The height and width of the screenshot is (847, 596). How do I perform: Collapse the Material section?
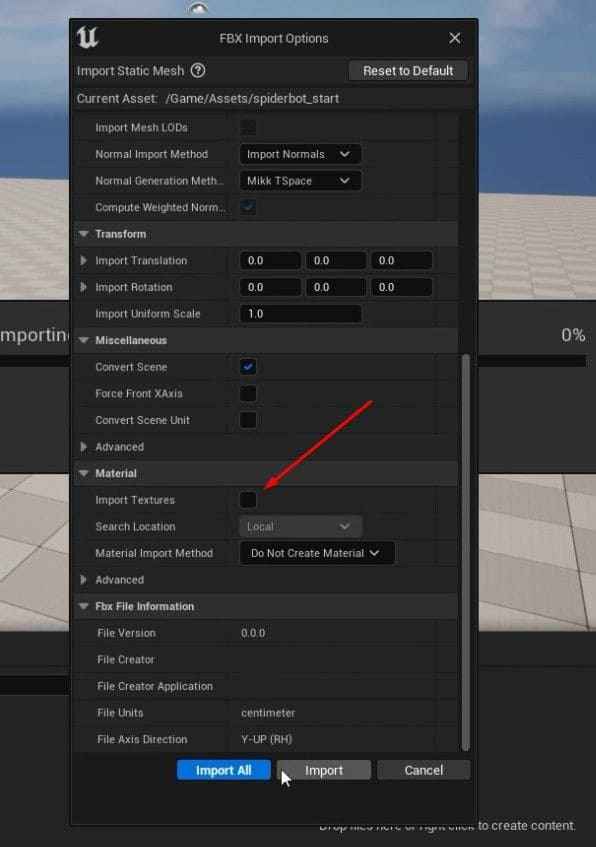pos(84,473)
